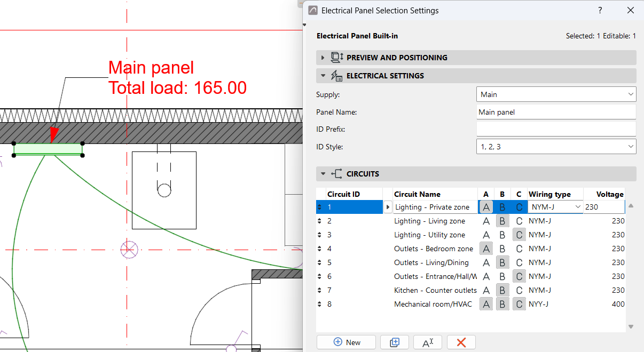The width and height of the screenshot is (644, 352).
Task: Click the New circuit button
Action: pyautogui.click(x=346, y=342)
